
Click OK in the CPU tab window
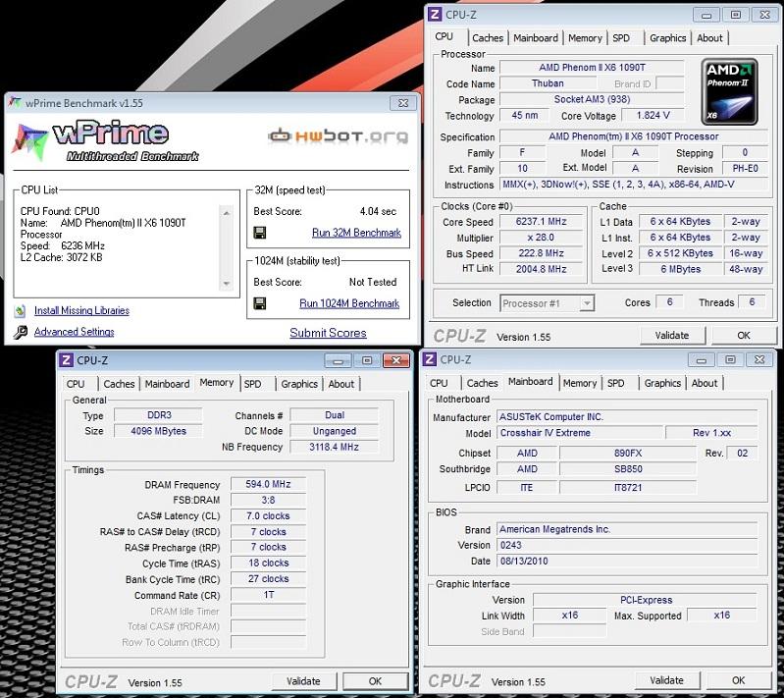pyautogui.click(x=744, y=335)
